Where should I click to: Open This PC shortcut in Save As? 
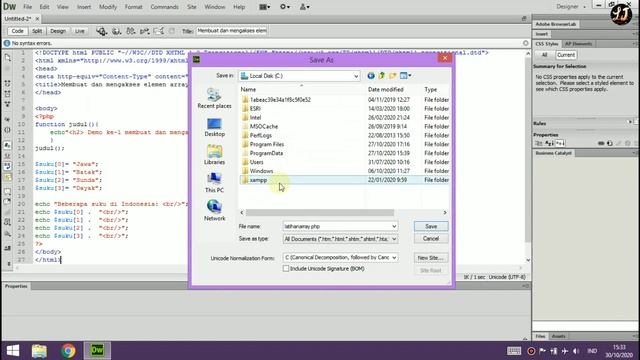[214, 183]
